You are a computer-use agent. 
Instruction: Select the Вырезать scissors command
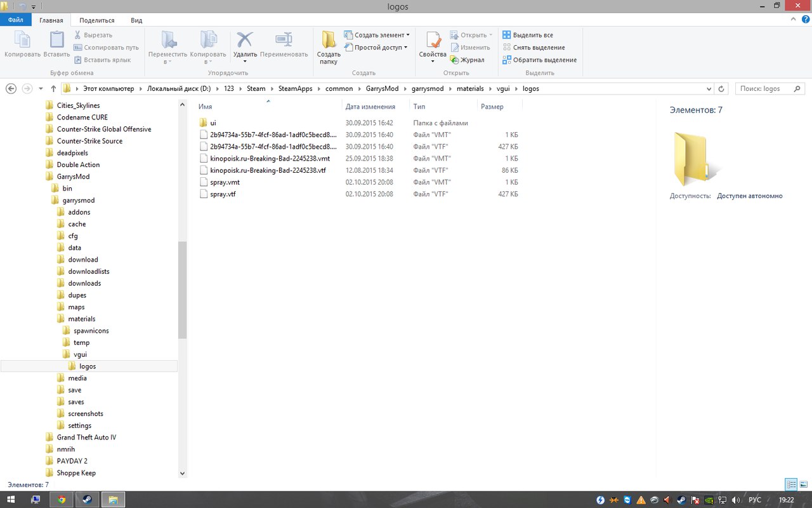point(93,35)
